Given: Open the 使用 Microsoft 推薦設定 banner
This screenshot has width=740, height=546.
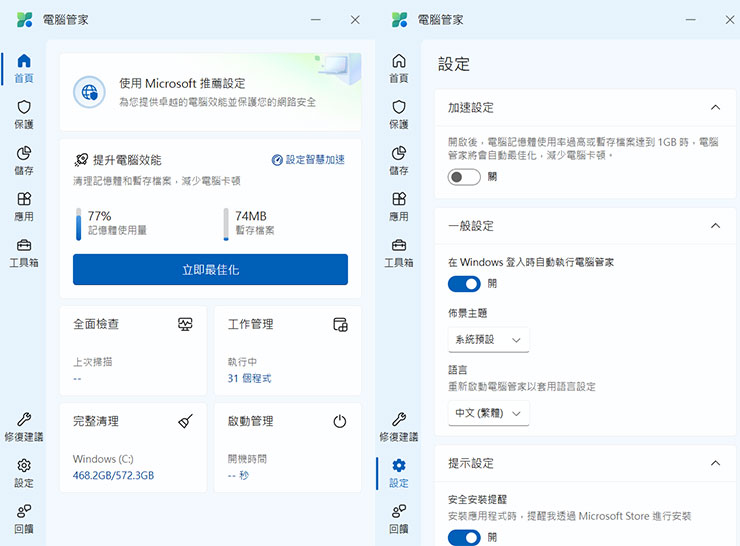Looking at the screenshot, I should pyautogui.click(x=210, y=92).
